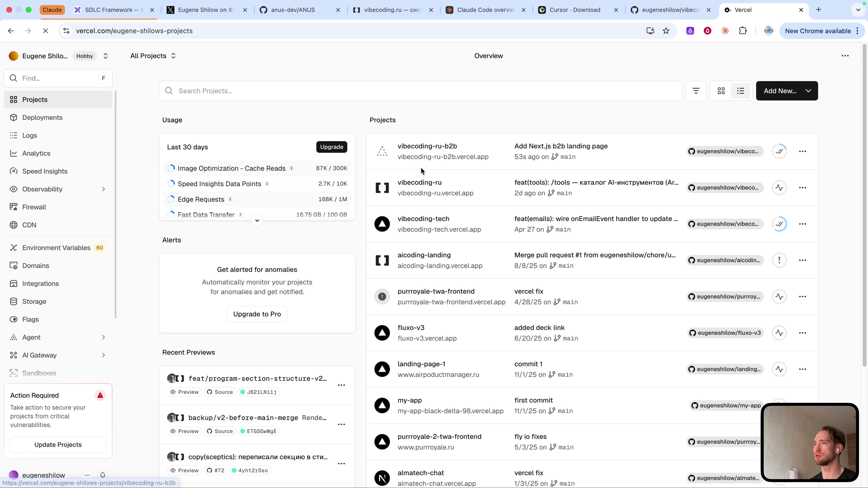Image resolution: width=868 pixels, height=488 pixels.
Task: Open the eugeneshilow/fluxo-v3 repository link
Action: coord(725,333)
